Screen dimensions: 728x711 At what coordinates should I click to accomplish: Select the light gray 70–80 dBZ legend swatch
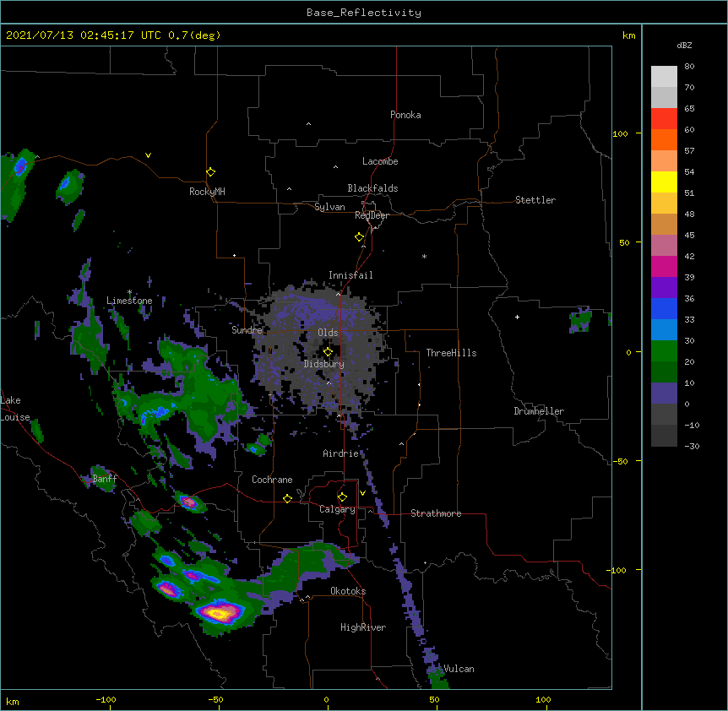click(x=664, y=77)
